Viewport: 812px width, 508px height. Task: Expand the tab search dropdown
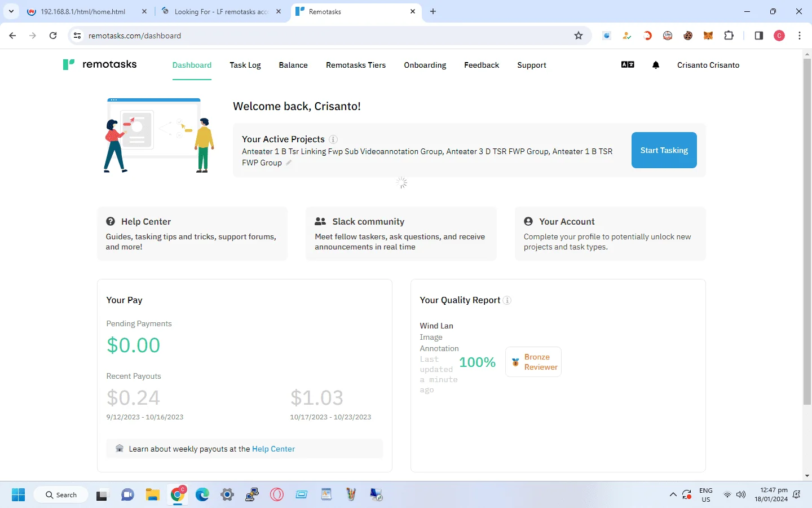click(11, 11)
